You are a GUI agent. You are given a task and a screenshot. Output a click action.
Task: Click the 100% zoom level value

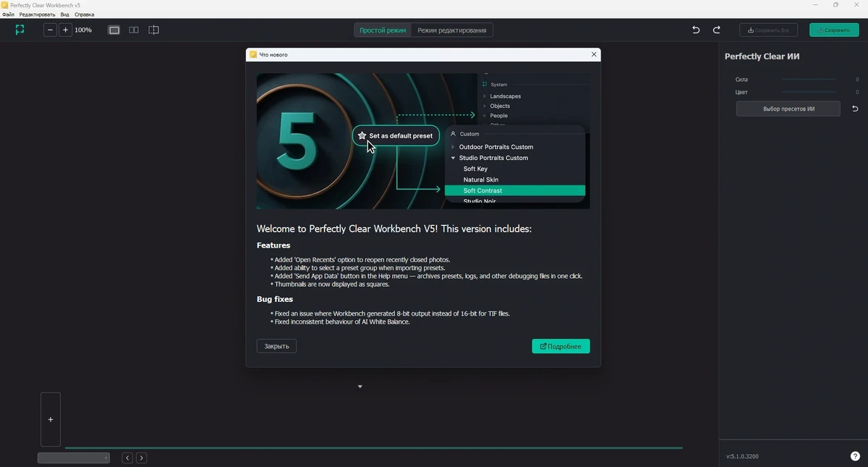83,30
